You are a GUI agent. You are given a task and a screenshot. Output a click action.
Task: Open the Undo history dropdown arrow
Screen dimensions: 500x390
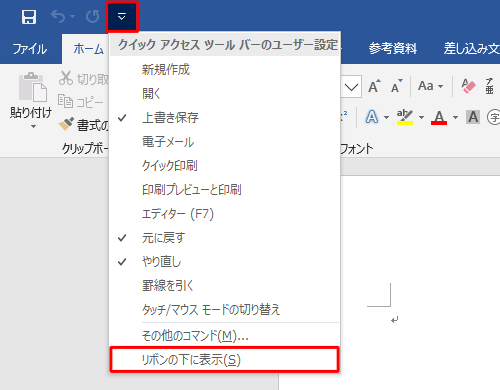[x=72, y=16]
